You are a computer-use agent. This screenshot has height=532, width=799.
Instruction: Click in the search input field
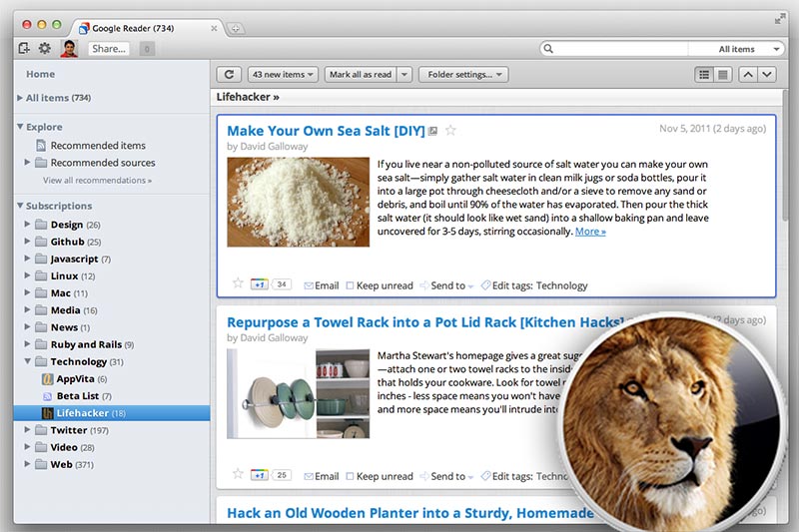pyautogui.click(x=620, y=49)
